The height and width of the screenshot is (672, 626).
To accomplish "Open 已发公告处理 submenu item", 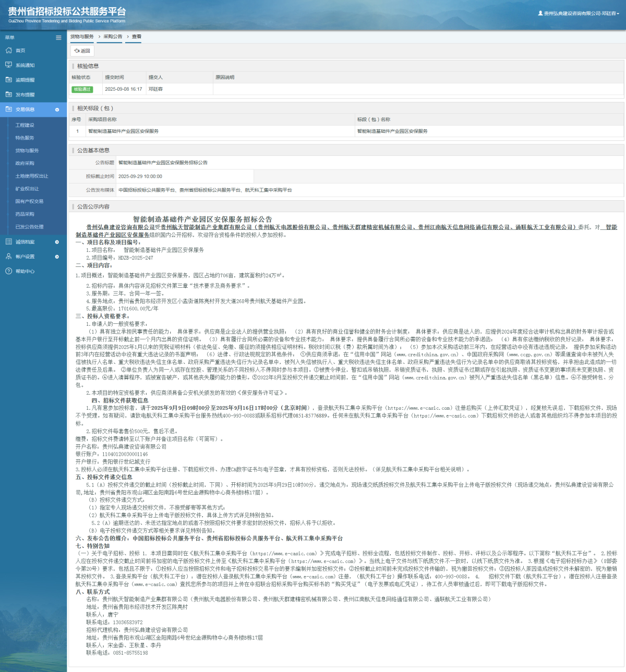I will pos(29,227).
